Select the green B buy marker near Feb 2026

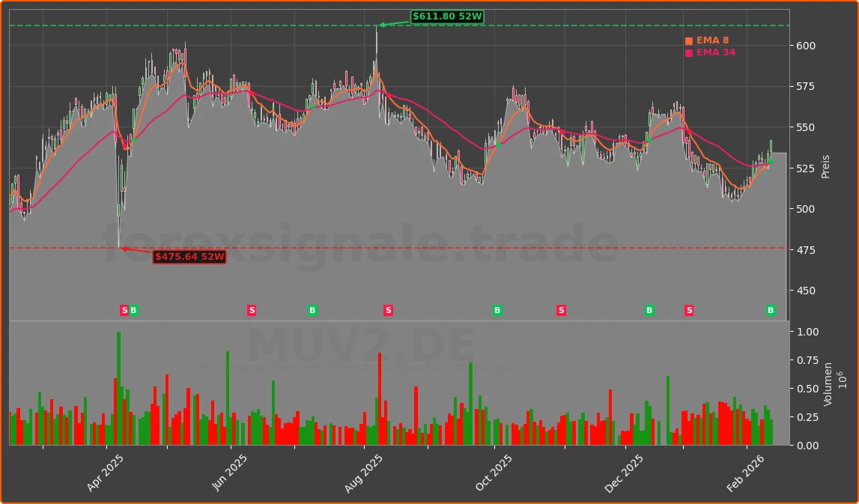(771, 310)
